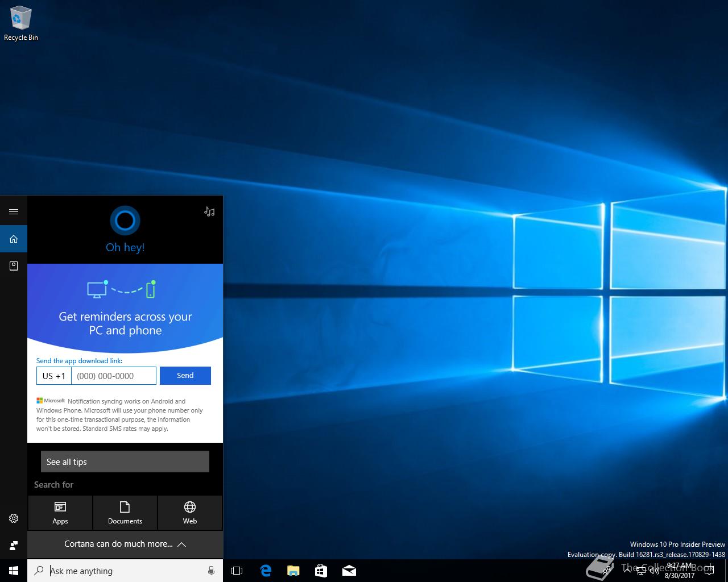Viewport: 728px width, 582px height.
Task: Click the Microsoft logo in notice
Action: click(51, 401)
